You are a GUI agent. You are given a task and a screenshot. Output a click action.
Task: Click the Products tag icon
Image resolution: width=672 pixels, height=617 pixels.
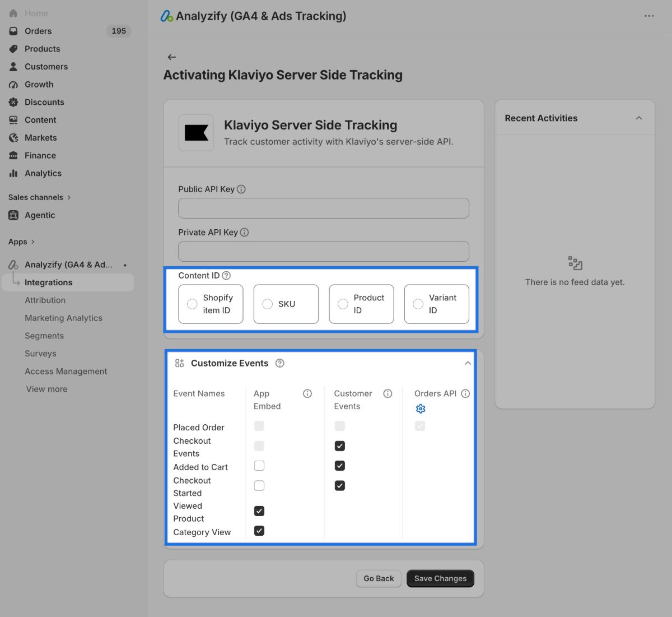(x=13, y=49)
